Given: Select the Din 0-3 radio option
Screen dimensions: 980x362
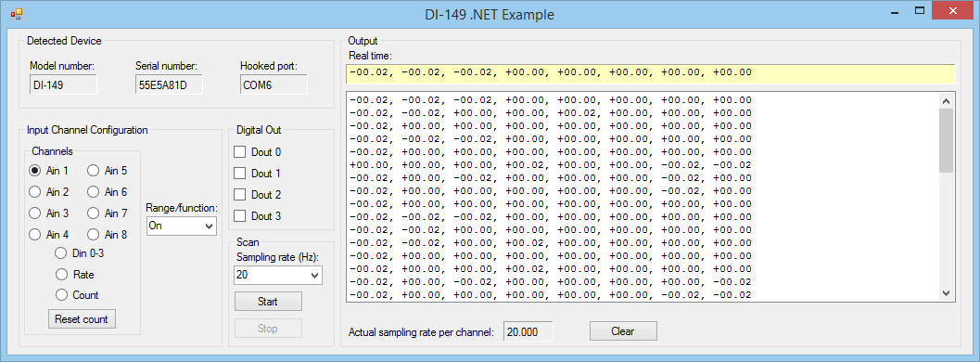Looking at the screenshot, I should [x=79, y=252].
